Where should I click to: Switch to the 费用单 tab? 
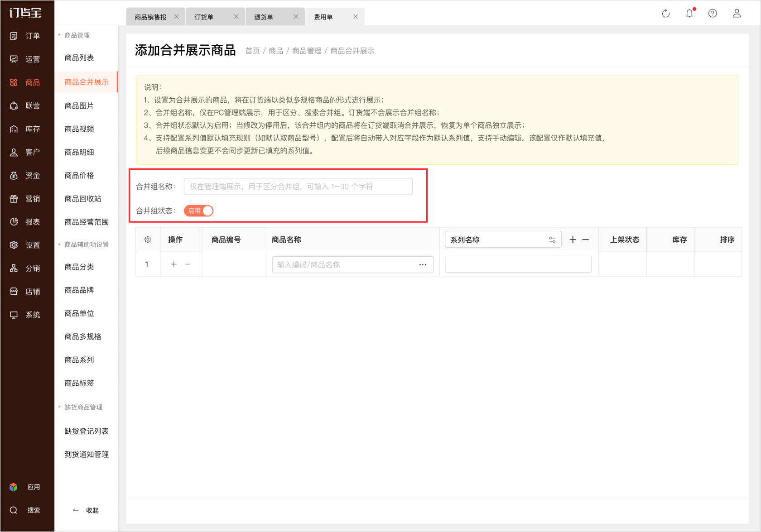click(x=323, y=17)
